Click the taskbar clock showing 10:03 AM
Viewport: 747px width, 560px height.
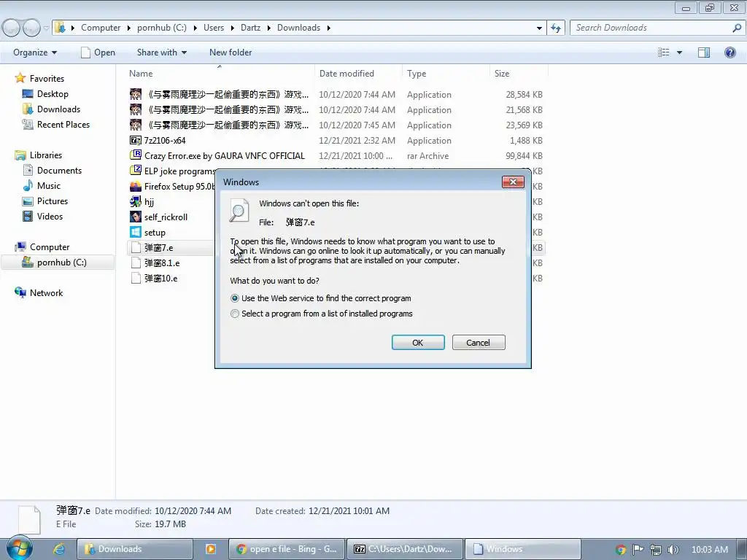click(710, 550)
